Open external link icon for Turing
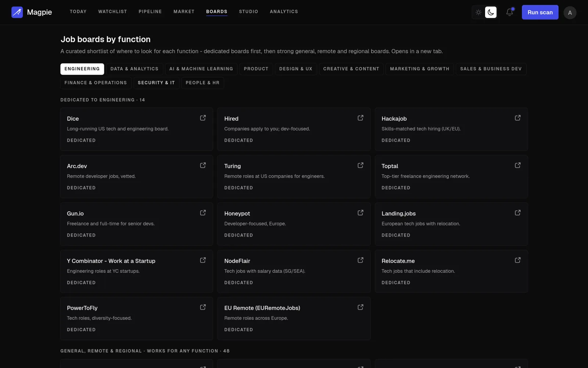The image size is (588, 368). (361, 165)
